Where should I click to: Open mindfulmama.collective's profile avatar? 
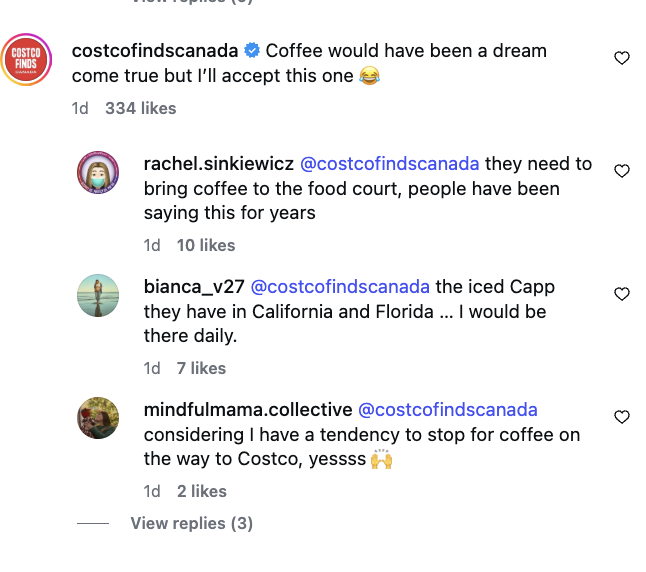click(99, 419)
